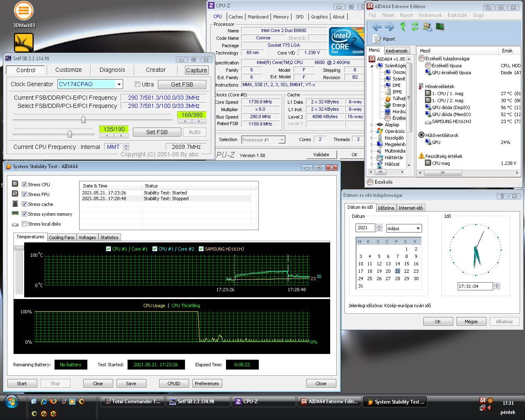The width and height of the screenshot is (525, 420).
Task: Switch to the Diagnosis tab in SetFSB
Action: (x=112, y=70)
